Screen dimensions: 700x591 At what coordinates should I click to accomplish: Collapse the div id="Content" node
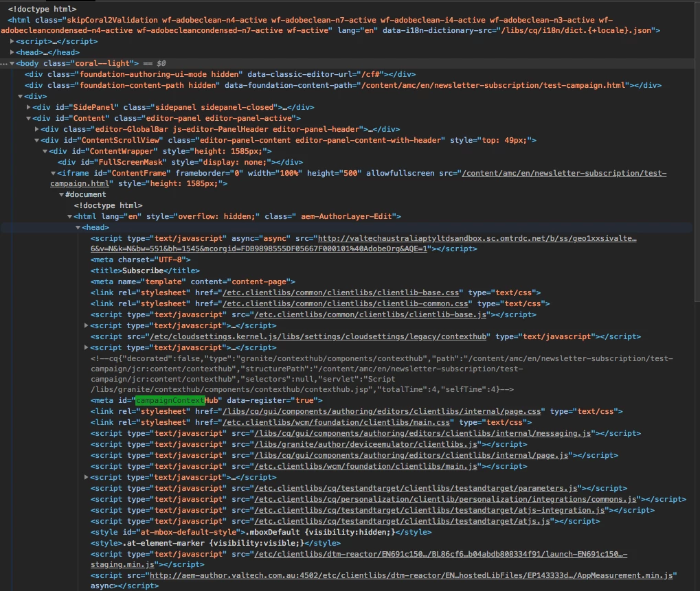coord(29,118)
